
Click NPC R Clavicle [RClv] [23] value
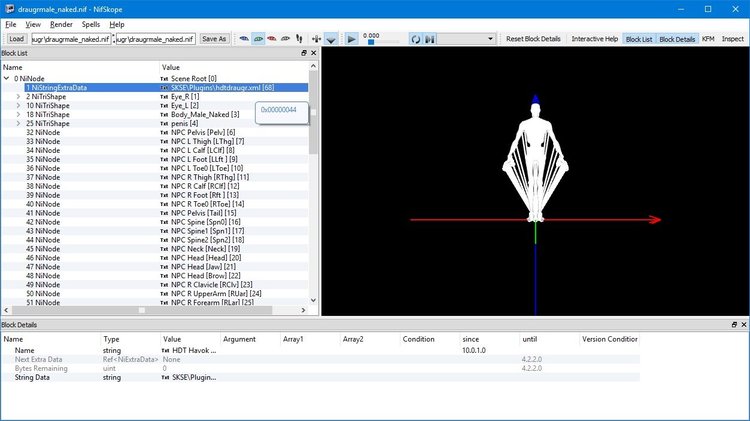tap(211, 285)
